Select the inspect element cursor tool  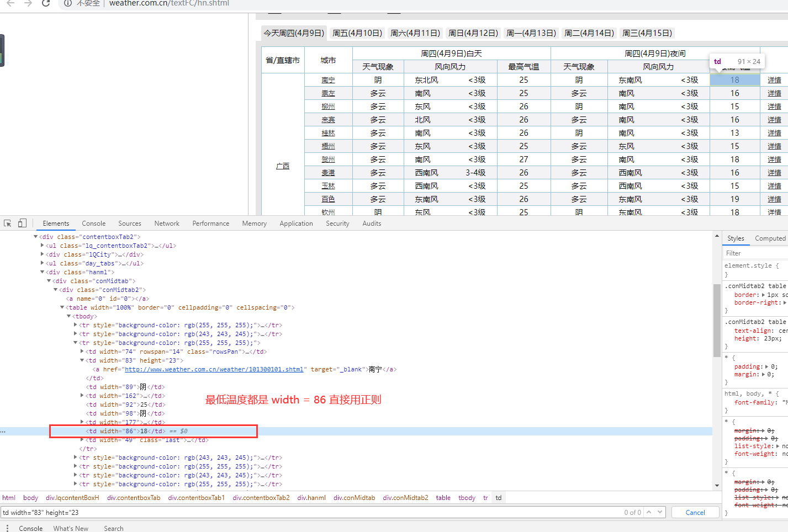pos(8,224)
